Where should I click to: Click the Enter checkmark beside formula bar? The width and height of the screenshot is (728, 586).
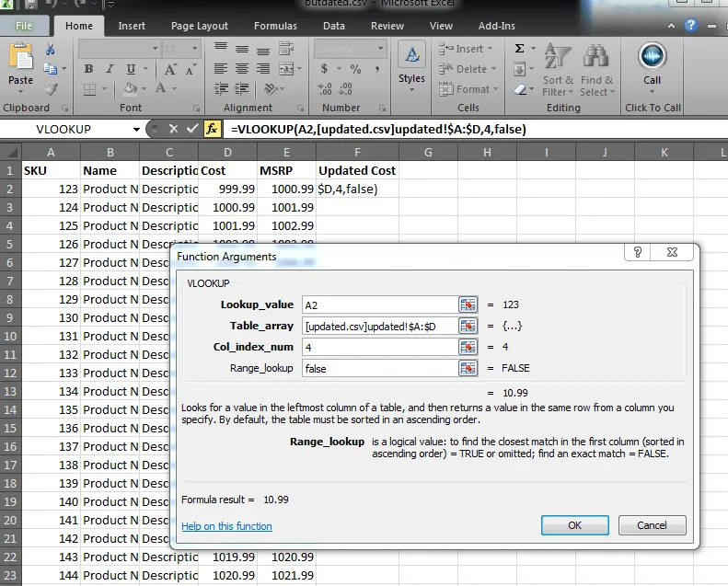192,130
